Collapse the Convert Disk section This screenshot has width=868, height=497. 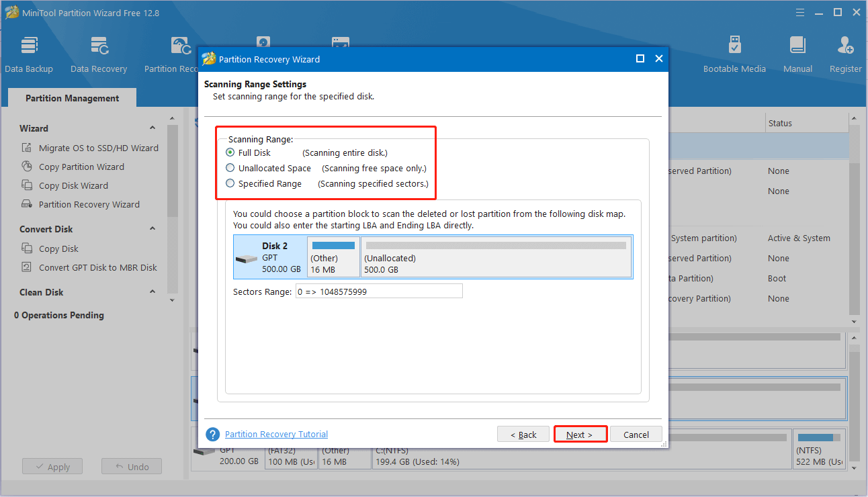point(152,228)
